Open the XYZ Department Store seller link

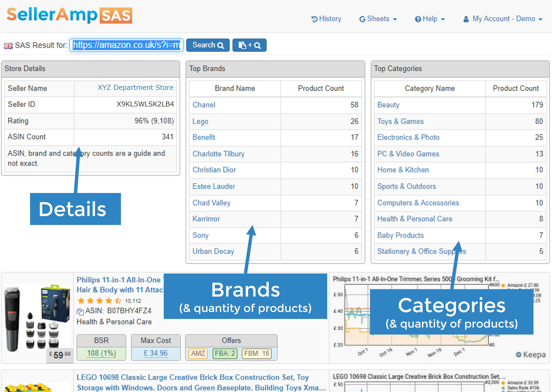(135, 87)
